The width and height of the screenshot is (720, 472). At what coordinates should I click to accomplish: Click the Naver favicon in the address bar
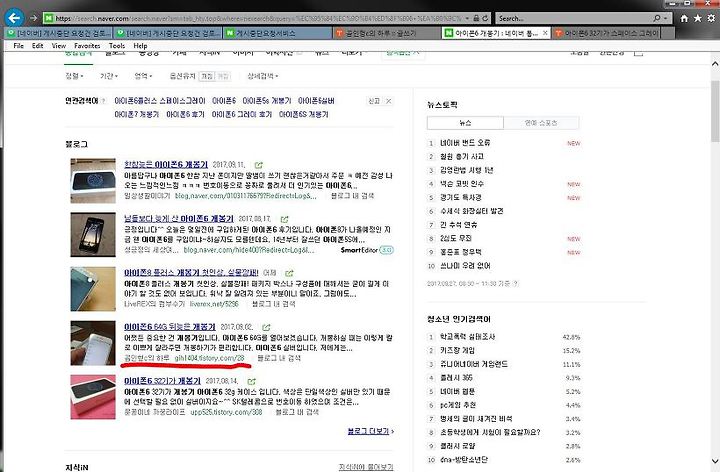48,18
